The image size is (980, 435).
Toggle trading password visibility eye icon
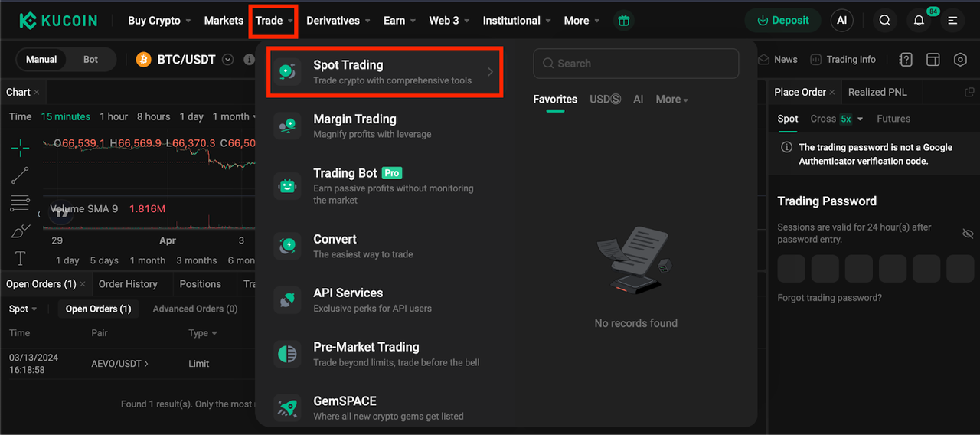click(x=968, y=234)
